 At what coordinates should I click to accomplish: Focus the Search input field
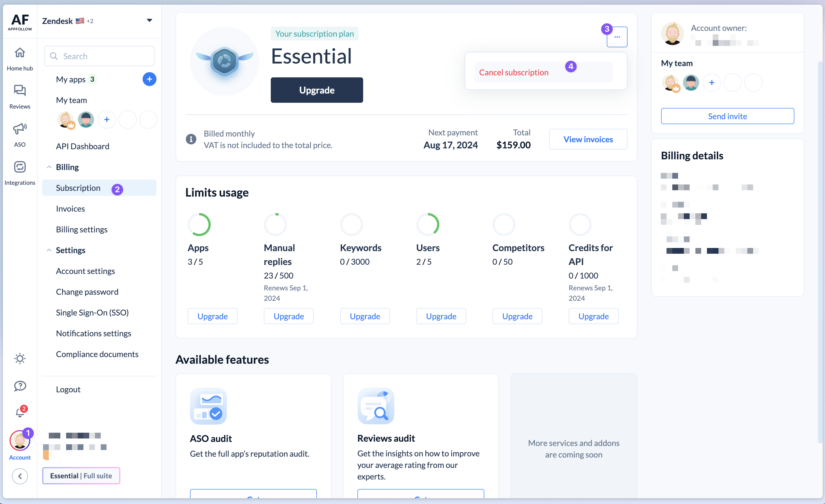click(x=99, y=56)
